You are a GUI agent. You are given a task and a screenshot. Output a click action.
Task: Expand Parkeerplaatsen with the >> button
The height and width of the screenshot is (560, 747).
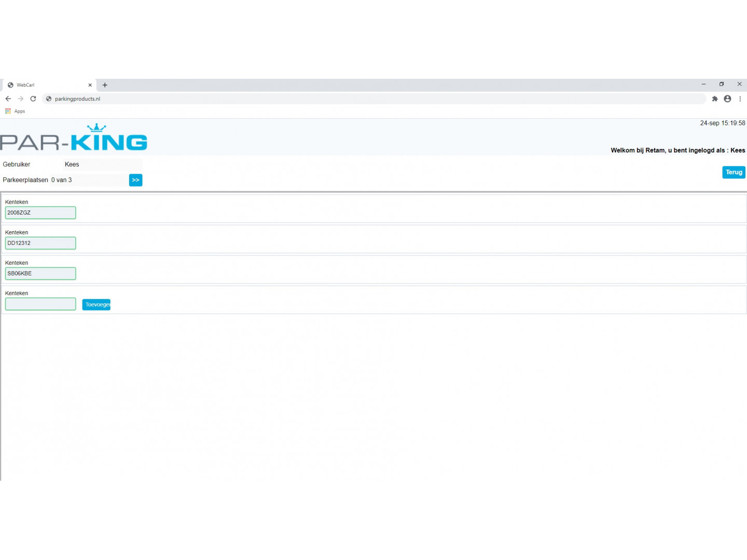coord(135,180)
